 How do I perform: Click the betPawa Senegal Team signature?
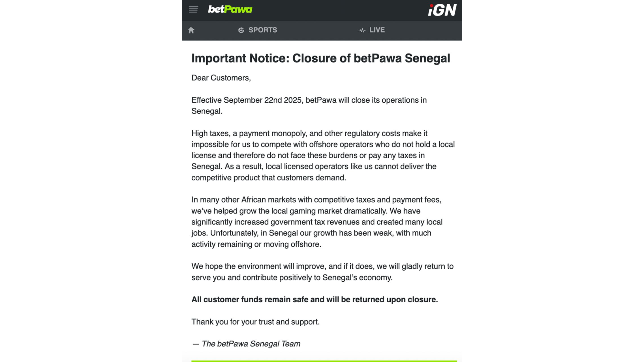pos(246,344)
